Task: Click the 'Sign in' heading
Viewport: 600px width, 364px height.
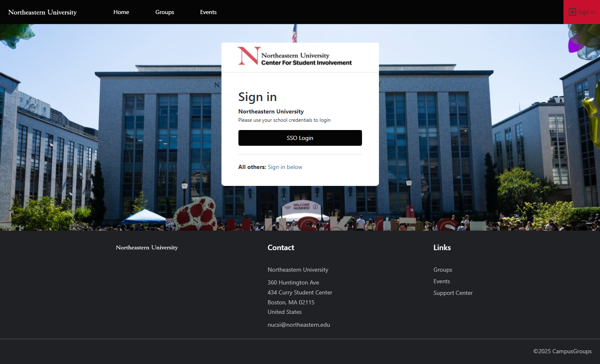Action: [x=257, y=97]
